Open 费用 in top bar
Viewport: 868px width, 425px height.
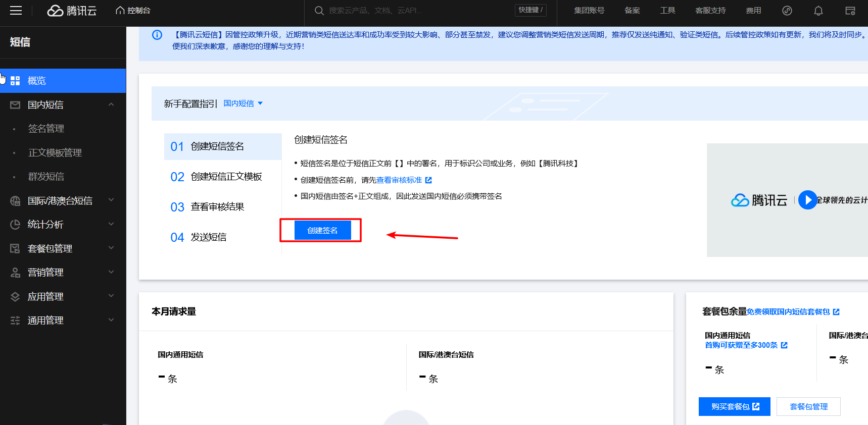753,11
